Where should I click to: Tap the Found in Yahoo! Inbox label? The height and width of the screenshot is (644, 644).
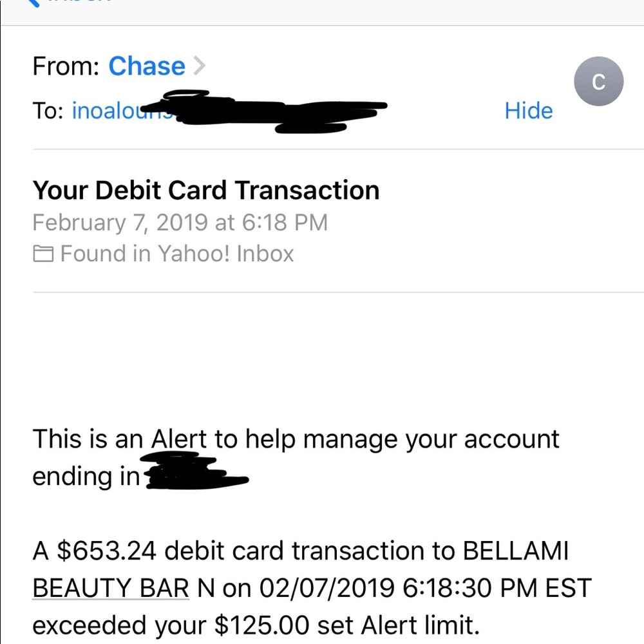(x=176, y=254)
